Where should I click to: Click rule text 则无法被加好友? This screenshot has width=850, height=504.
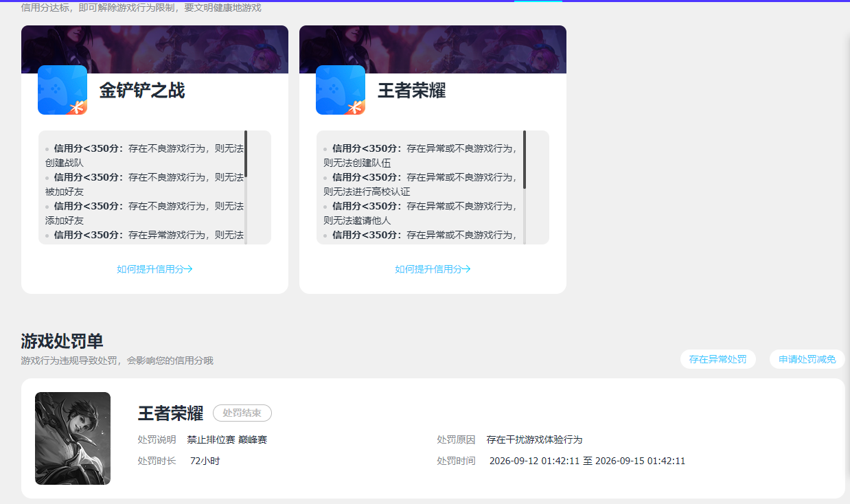pyautogui.click(x=144, y=184)
